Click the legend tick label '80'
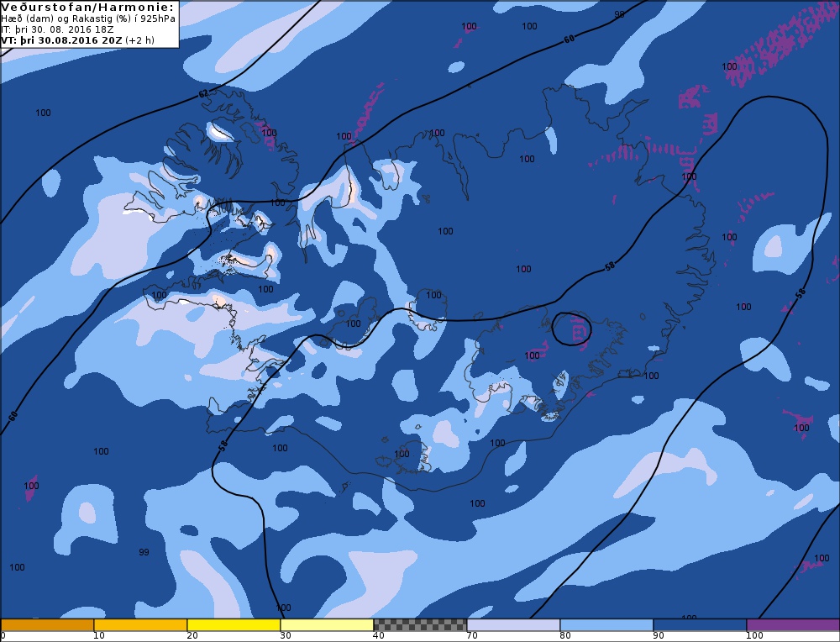 [x=564, y=635]
